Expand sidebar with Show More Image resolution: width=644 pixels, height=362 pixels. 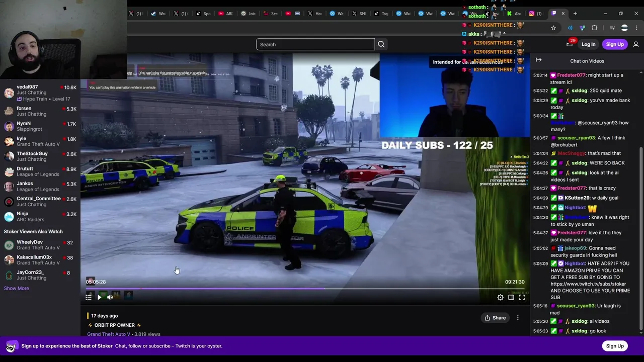pos(17,289)
